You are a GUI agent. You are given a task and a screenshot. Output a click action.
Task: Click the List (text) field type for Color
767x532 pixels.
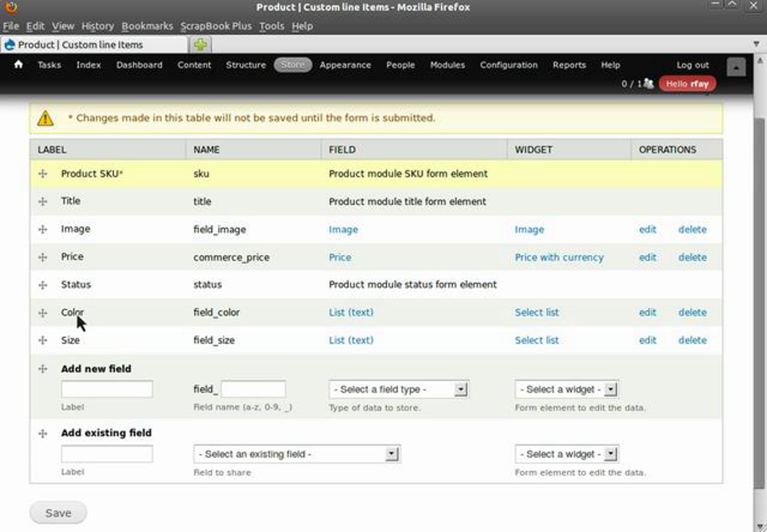coord(351,312)
